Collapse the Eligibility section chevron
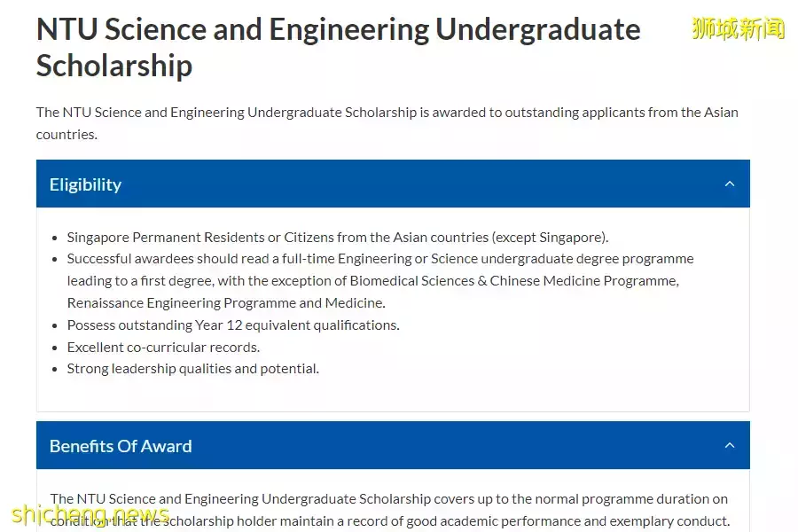Screen dimensions: 798x532 click(729, 184)
